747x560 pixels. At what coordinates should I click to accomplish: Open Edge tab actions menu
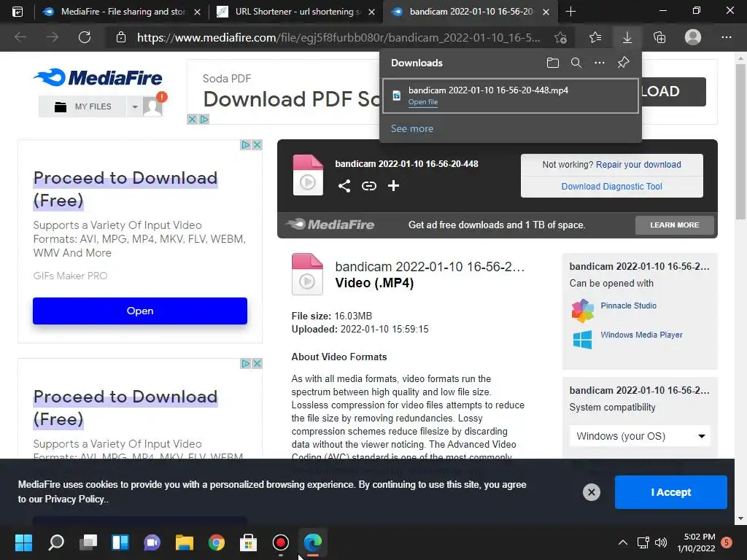(18, 12)
